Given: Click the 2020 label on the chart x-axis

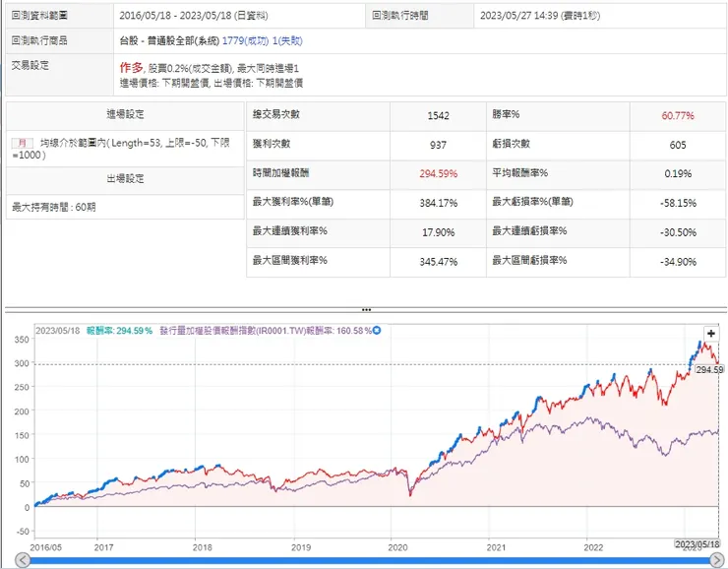Looking at the screenshot, I should tap(397, 547).
